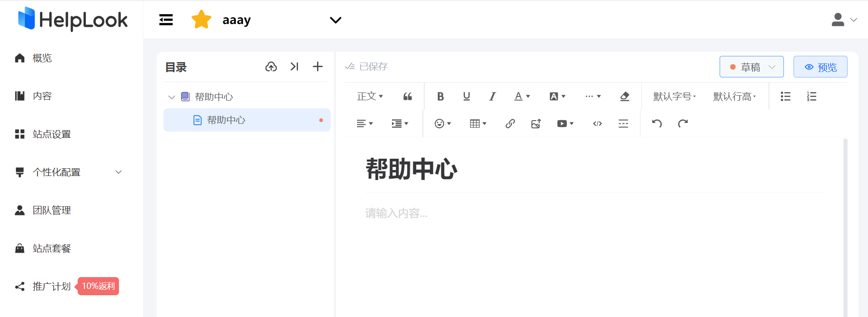Open the 草稿 draft status dropdown
Screen dimensions: 868x317
pos(752,67)
